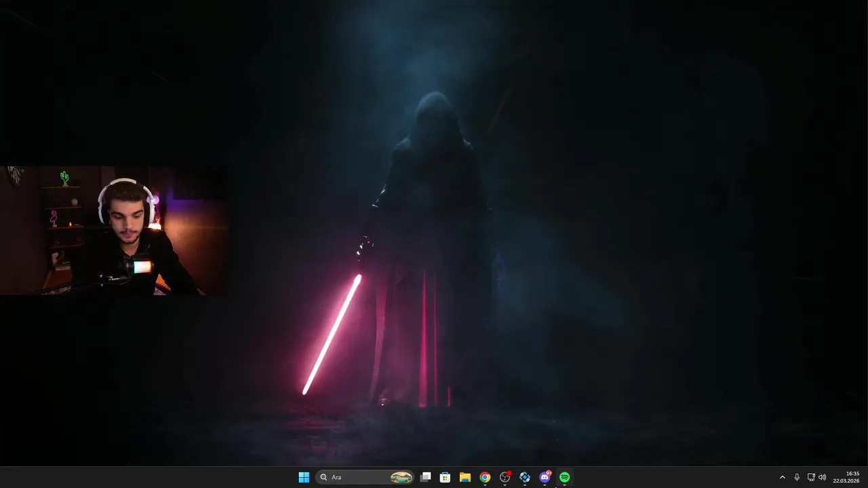The image size is (868, 488).
Task: Open the landscape search highlight image
Action: [401, 477]
